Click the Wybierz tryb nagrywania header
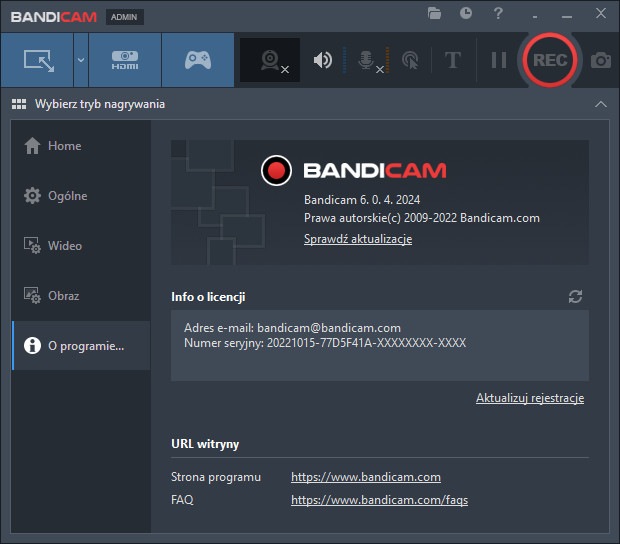 (100, 104)
